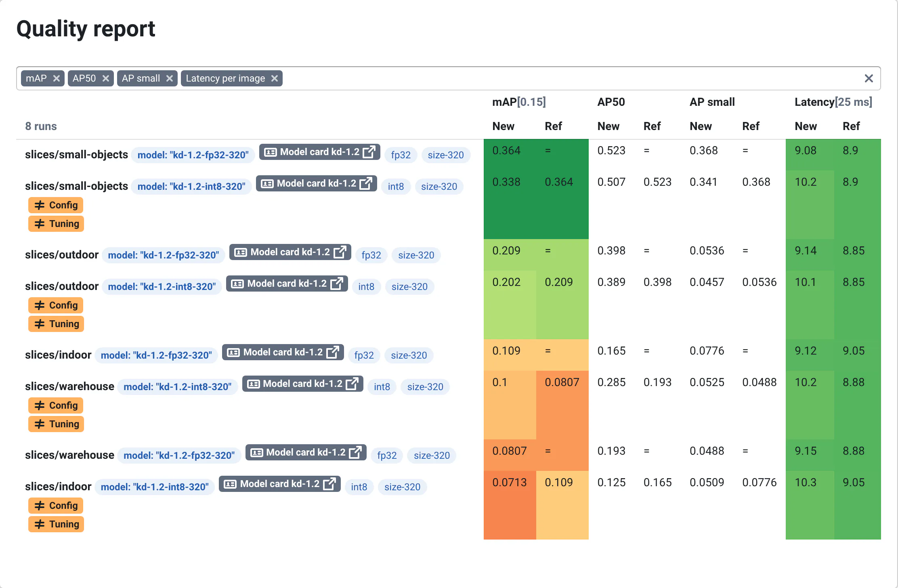Viewport: 898px width, 588px height.
Task: Click model tag kd-1.2-int8-320 on small-objects row
Action: 191,187
